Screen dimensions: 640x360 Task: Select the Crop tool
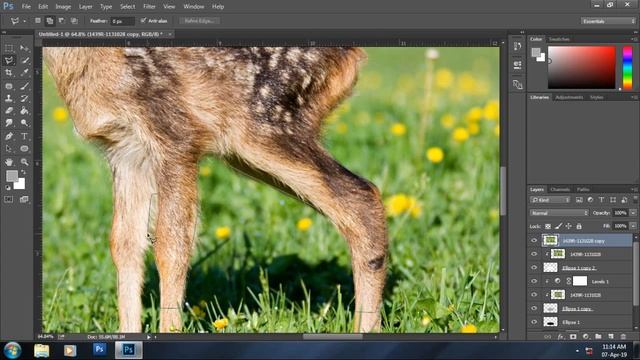tap(9, 73)
